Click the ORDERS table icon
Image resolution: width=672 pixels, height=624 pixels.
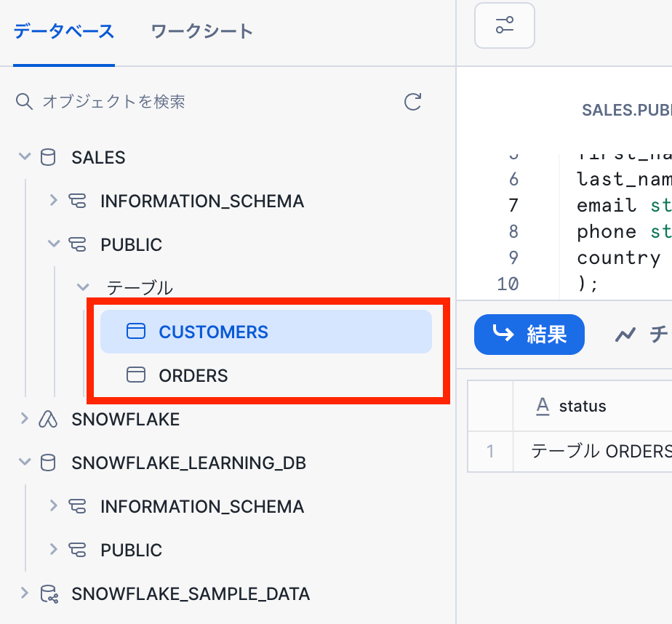(136, 375)
